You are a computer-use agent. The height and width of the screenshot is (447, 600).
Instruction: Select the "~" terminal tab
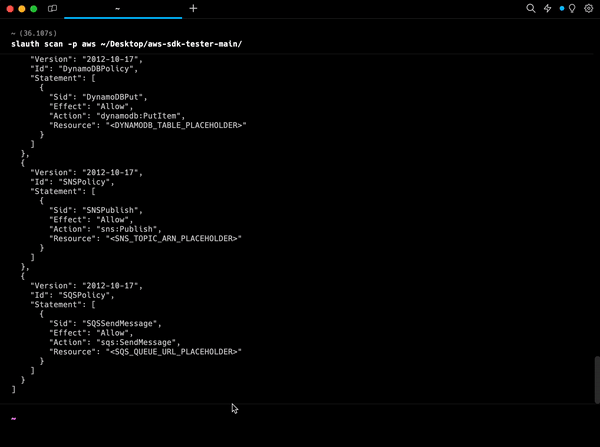pos(117,8)
